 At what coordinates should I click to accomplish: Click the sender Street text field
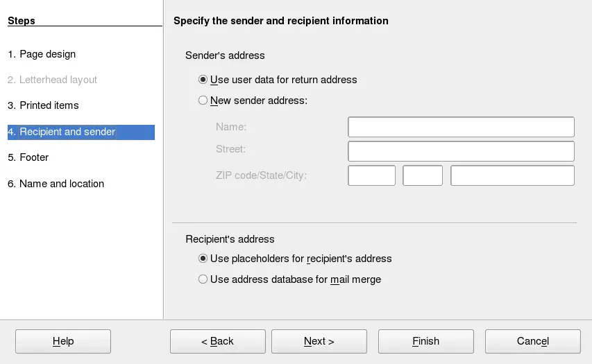pyautogui.click(x=461, y=151)
